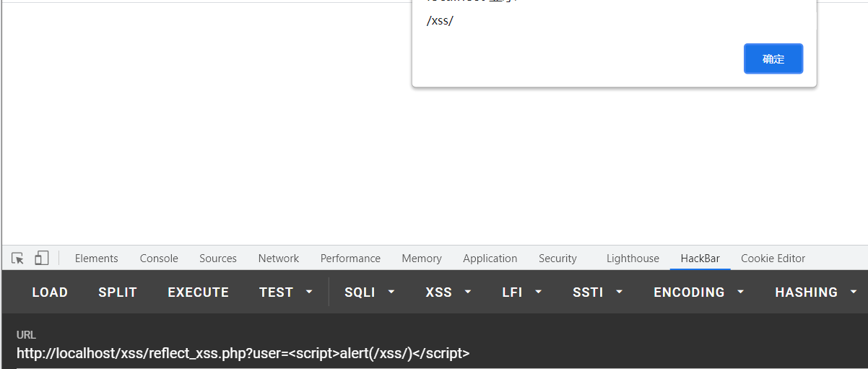Expand the XSS payload dropdown
Viewport: 868px width, 369px height.
[448, 292]
